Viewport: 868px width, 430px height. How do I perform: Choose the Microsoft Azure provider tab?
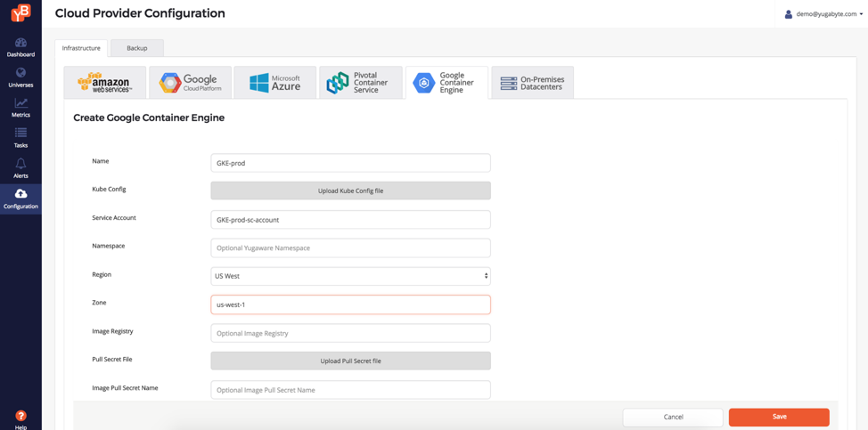pyautogui.click(x=275, y=83)
